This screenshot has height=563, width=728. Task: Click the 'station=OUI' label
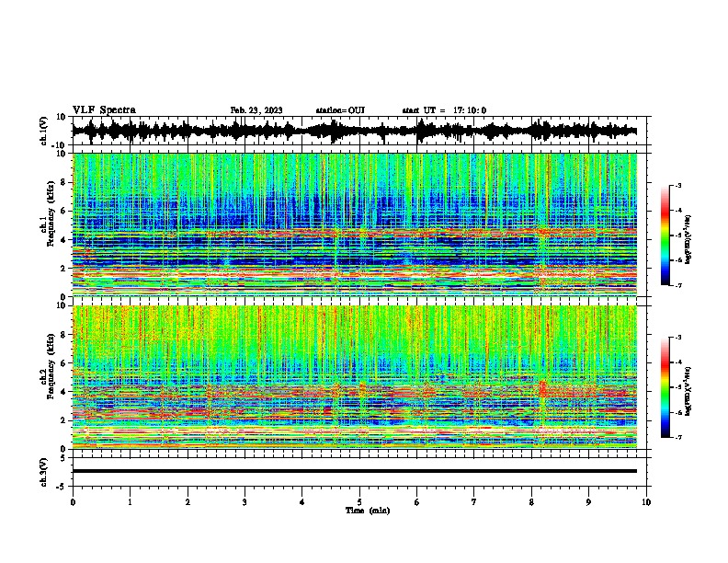[x=340, y=110]
